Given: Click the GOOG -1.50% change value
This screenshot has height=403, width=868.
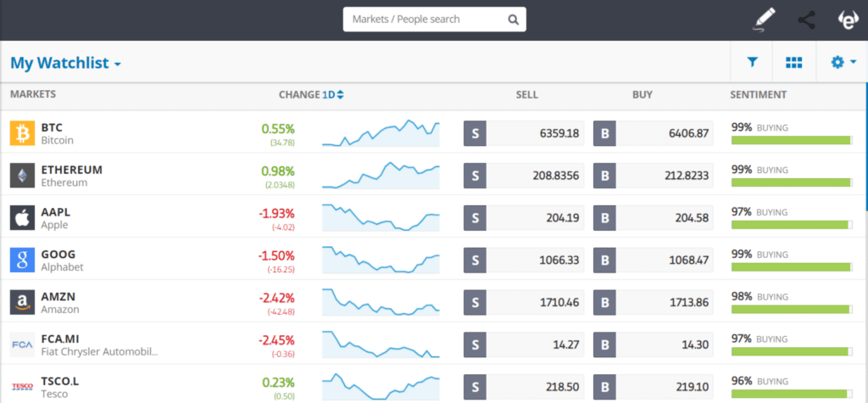Looking at the screenshot, I should click(x=276, y=255).
